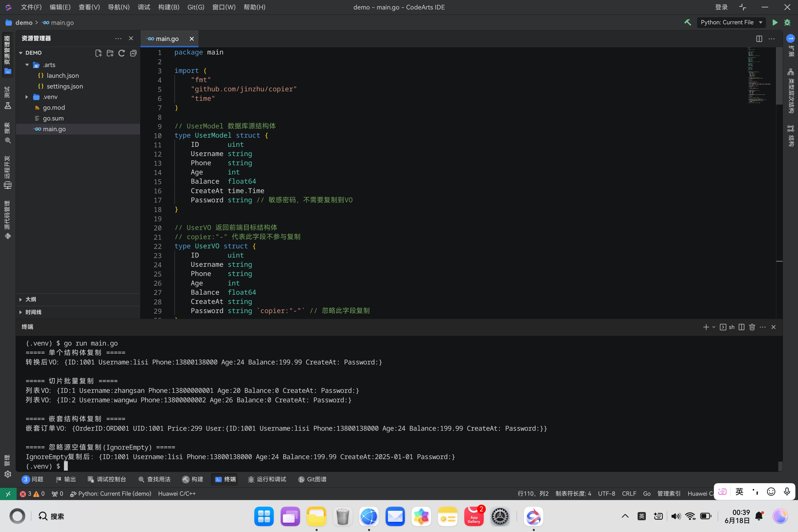Click the 登录 login button
The image size is (798, 532).
tap(721, 7)
